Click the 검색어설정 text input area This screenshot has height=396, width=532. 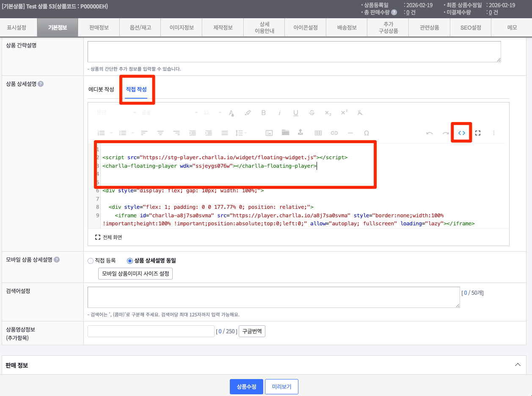point(273,297)
